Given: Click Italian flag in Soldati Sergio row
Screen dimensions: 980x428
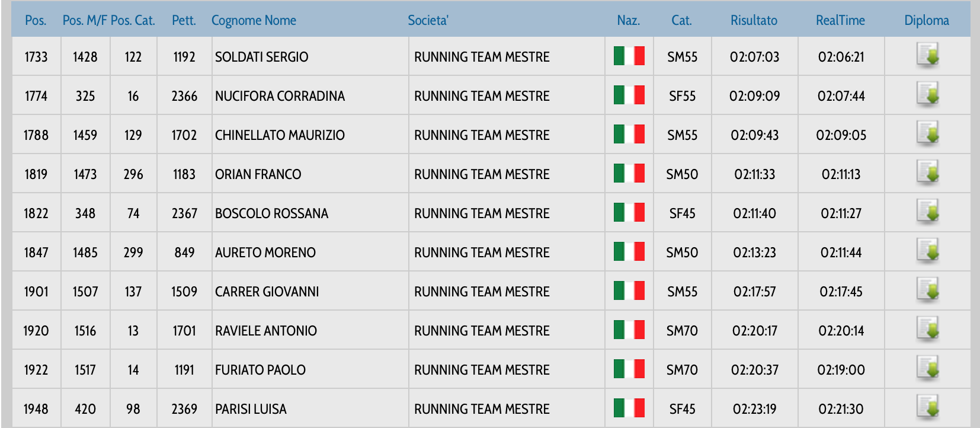Looking at the screenshot, I should (629, 56).
